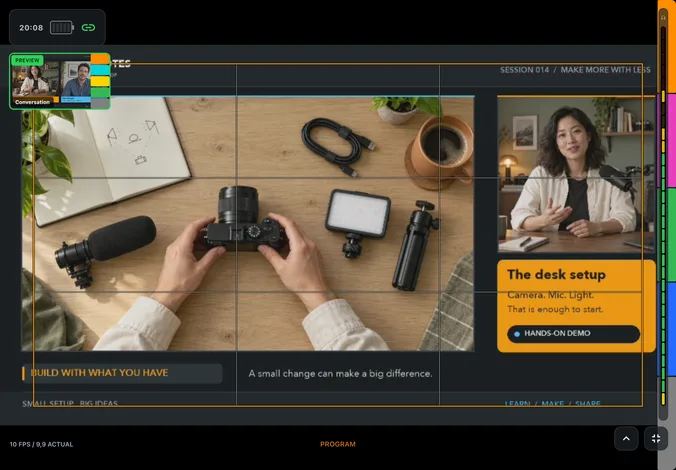Select the cyan swatch in the preview thumbnail
Image resolution: width=676 pixels, height=470 pixels.
pos(100,70)
